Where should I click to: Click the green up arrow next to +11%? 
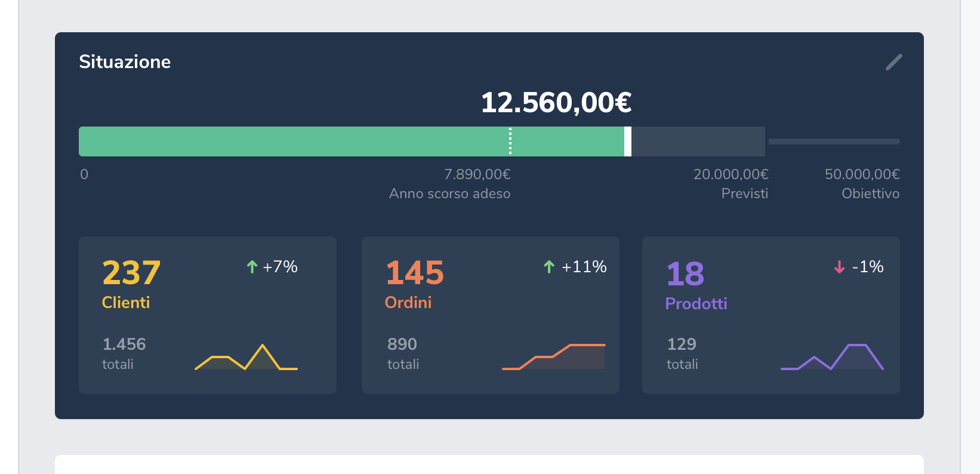click(549, 267)
